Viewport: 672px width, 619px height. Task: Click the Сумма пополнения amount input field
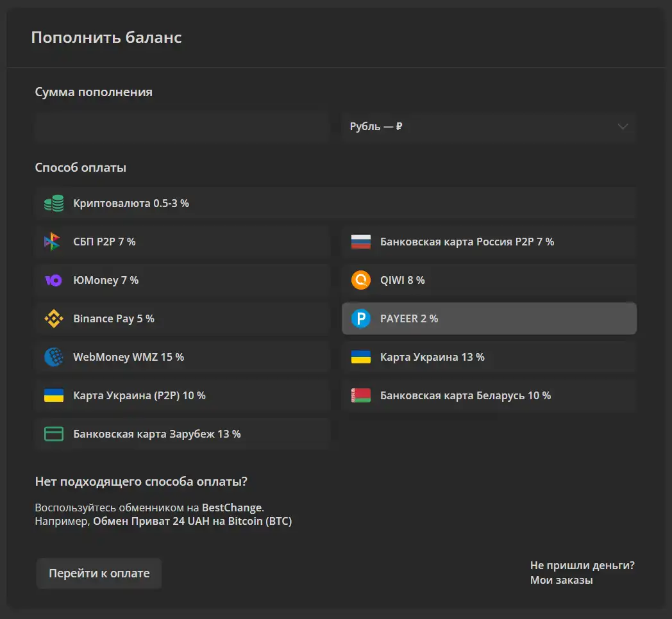(x=182, y=126)
